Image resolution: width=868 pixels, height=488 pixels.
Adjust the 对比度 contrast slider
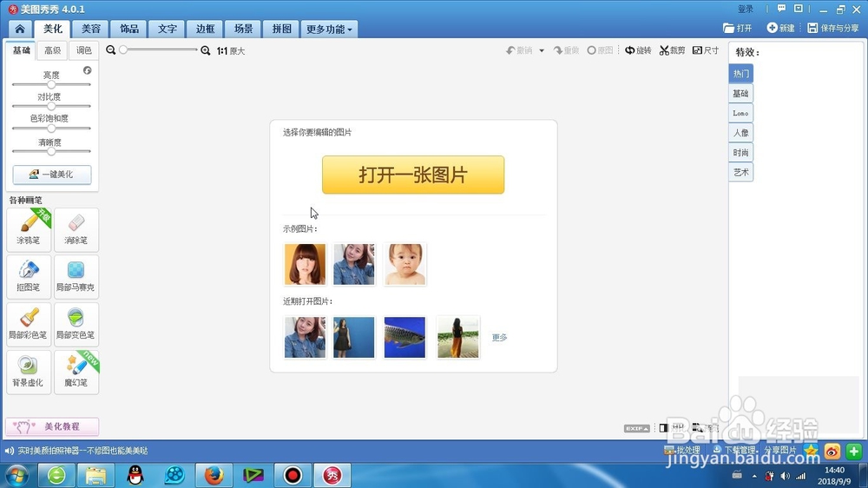click(51, 106)
